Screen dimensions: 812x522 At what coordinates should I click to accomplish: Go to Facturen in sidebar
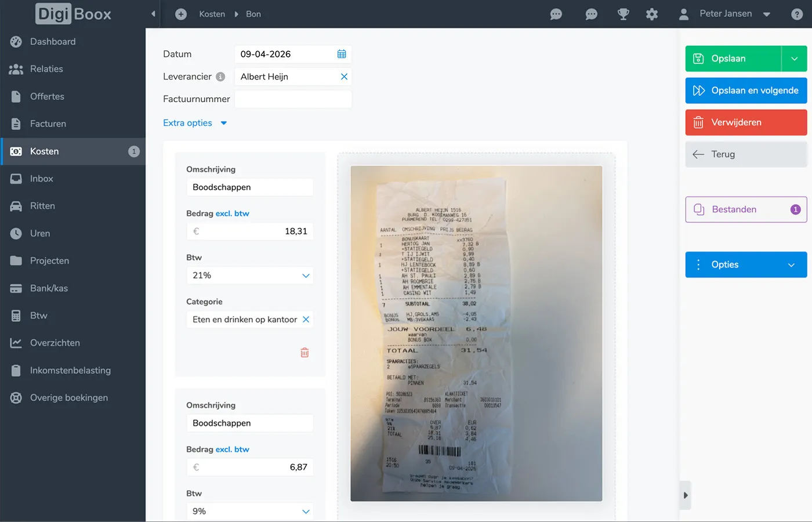[x=48, y=124]
